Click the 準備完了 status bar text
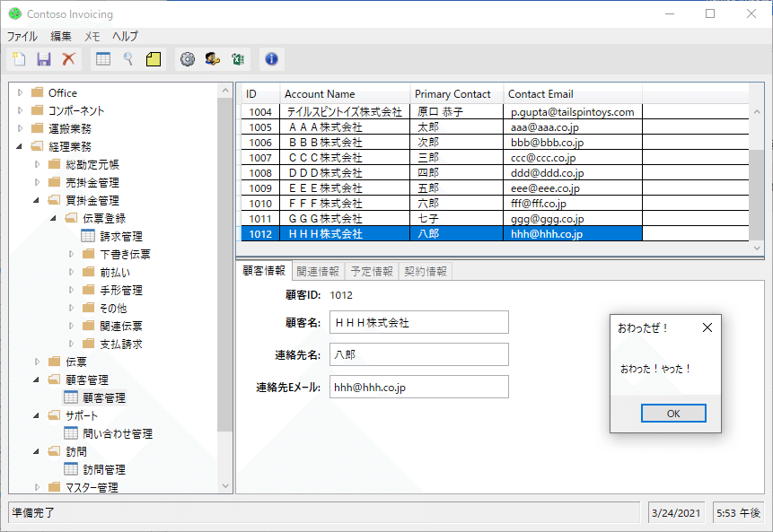 coord(33,513)
